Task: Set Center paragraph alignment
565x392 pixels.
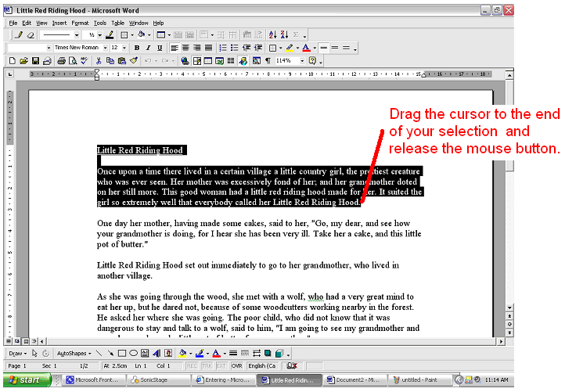Action: pyautogui.click(x=185, y=48)
